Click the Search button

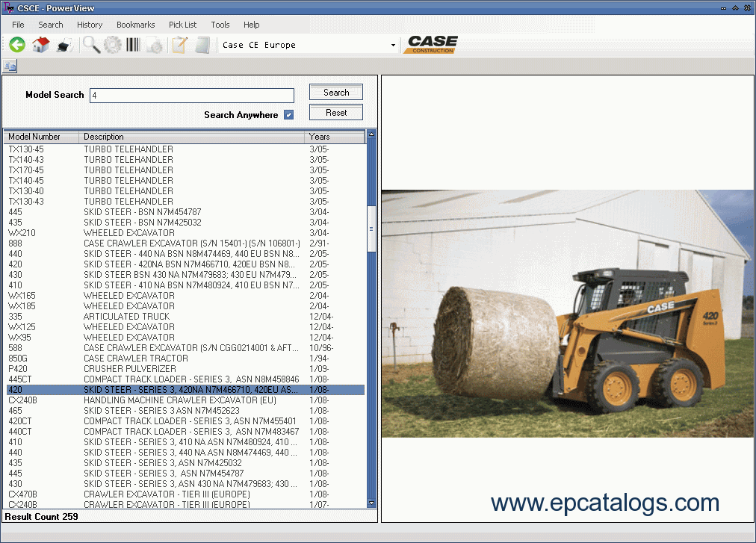[x=336, y=93]
